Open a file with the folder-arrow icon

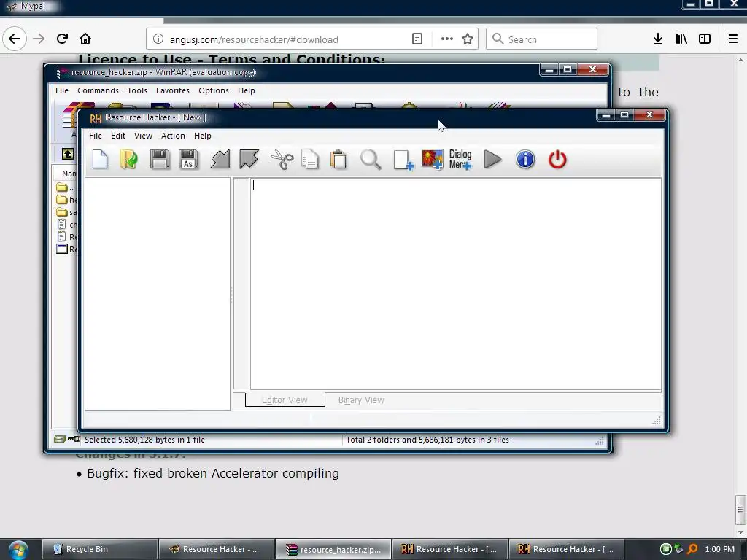pos(128,159)
